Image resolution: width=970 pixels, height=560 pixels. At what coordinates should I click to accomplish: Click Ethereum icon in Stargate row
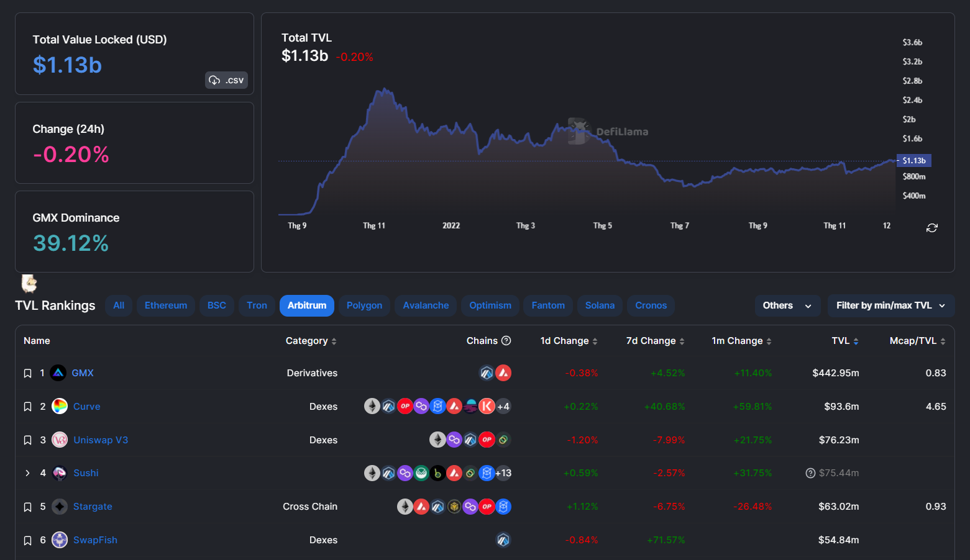405,507
